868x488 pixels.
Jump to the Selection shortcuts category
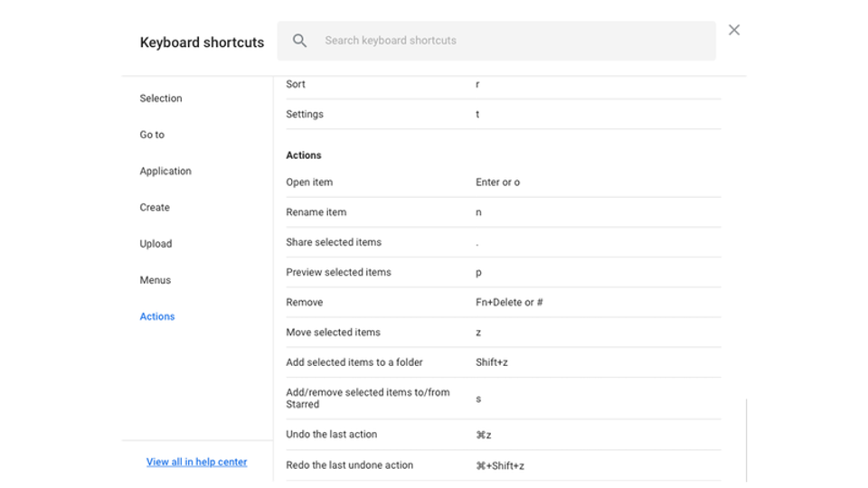pyautogui.click(x=161, y=98)
